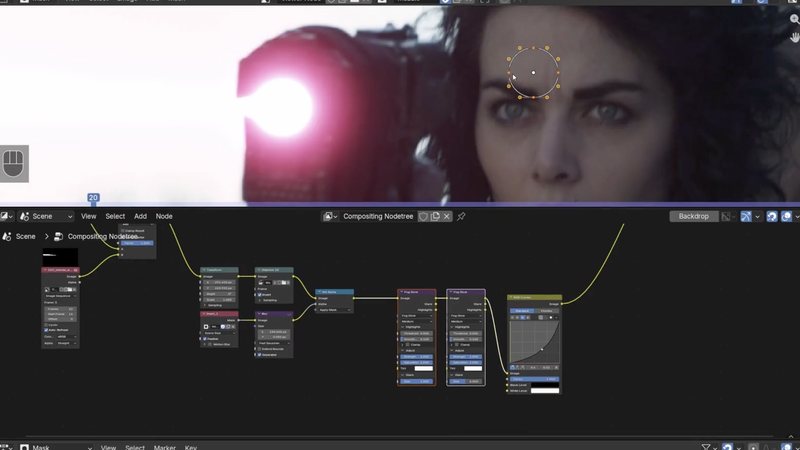This screenshot has height=450, width=800.
Task: Select the Standard tab in RGB Curves node
Action: (x=522, y=311)
